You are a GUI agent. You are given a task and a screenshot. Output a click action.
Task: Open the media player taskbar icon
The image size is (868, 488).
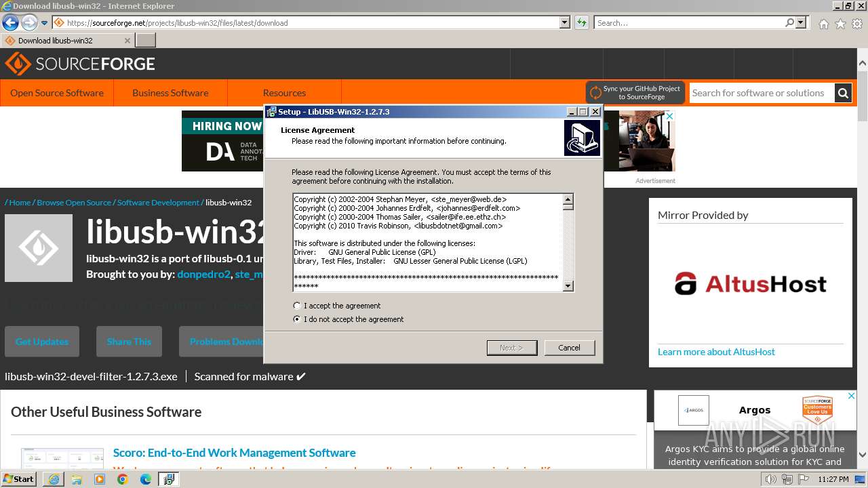click(100, 479)
